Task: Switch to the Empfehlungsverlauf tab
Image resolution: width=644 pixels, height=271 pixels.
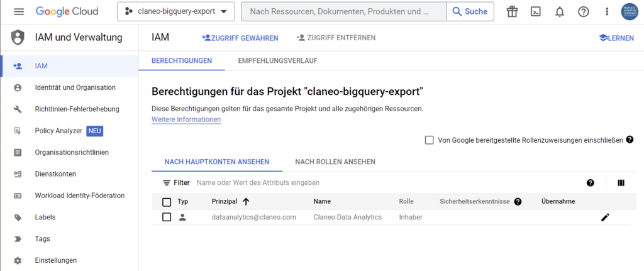Action: tap(277, 61)
